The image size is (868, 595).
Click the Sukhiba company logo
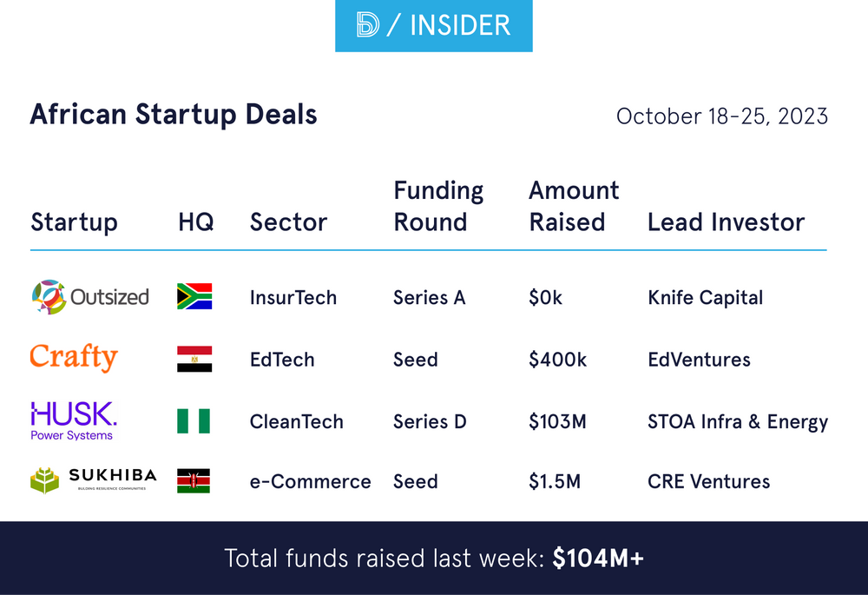[x=93, y=480]
